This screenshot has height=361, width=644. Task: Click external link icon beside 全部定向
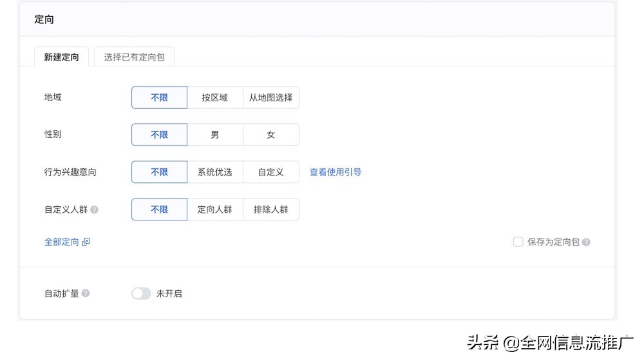(x=86, y=242)
